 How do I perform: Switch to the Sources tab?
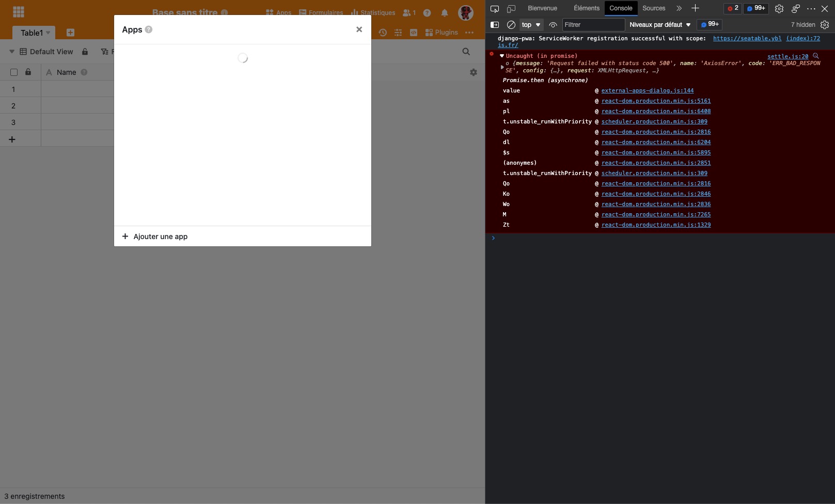[653, 8]
